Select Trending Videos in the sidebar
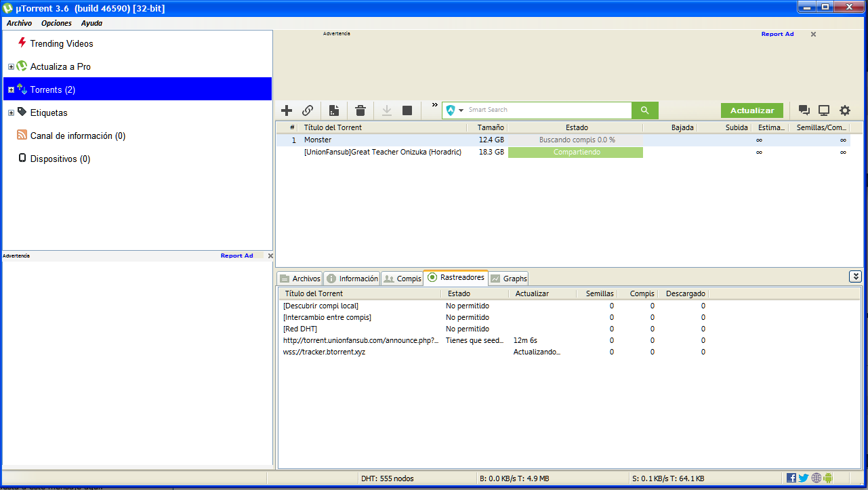The width and height of the screenshot is (868, 490). point(62,43)
